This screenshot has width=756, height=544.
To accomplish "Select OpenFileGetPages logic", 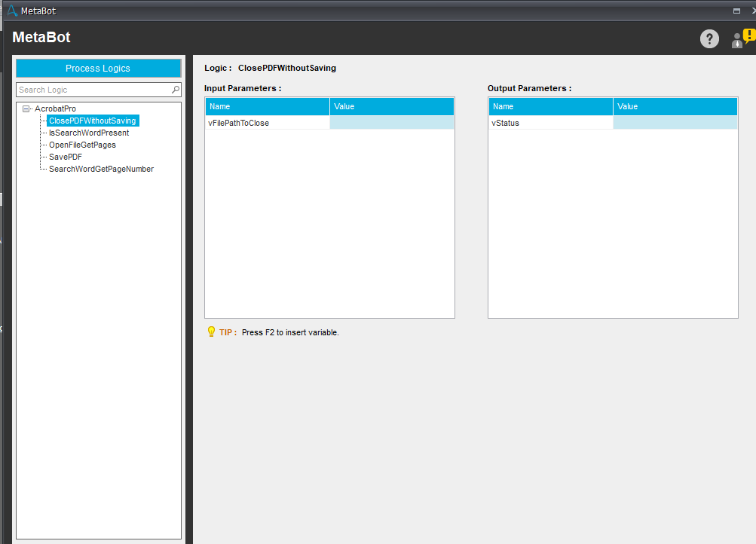I will [x=82, y=145].
